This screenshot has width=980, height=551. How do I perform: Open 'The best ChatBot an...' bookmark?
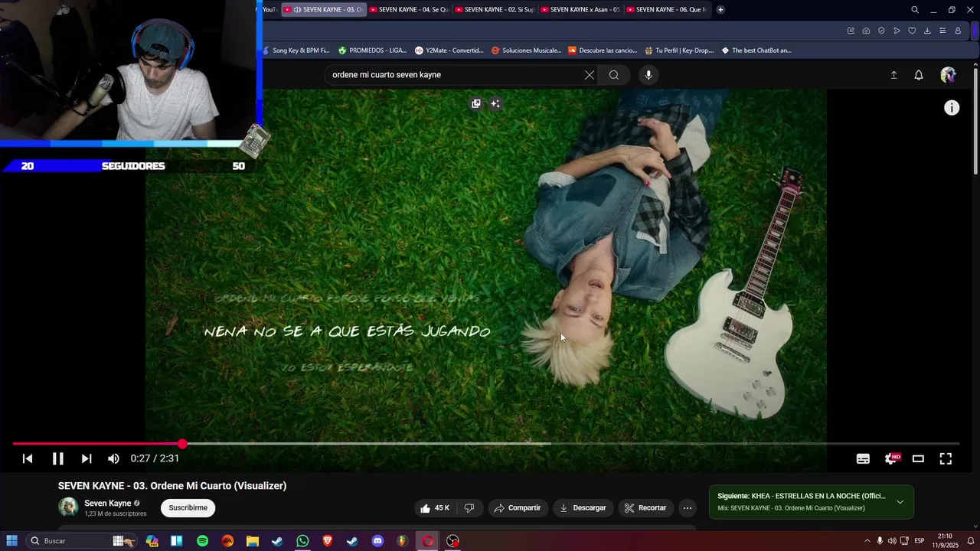(x=756, y=51)
